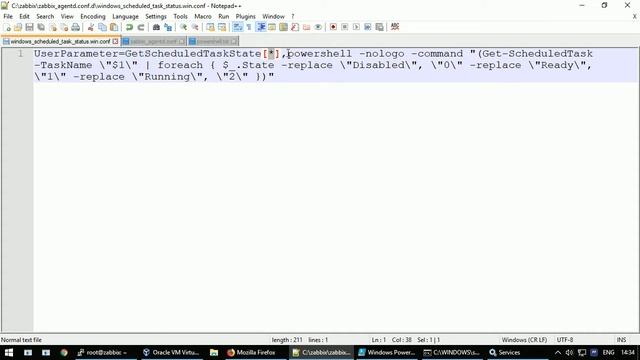The image size is (640, 360).
Task: Open Find dialog via binoculars icon
Action: 156,27
